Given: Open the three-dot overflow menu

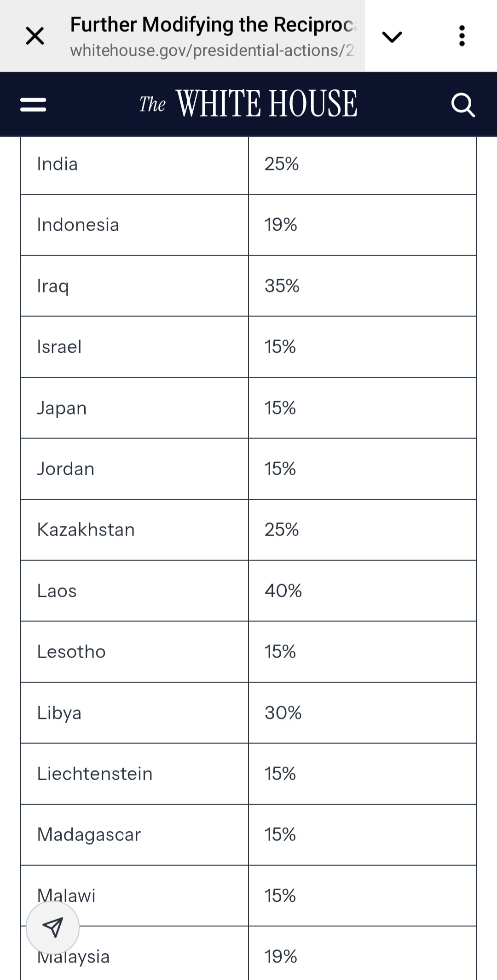Looking at the screenshot, I should click(x=462, y=36).
